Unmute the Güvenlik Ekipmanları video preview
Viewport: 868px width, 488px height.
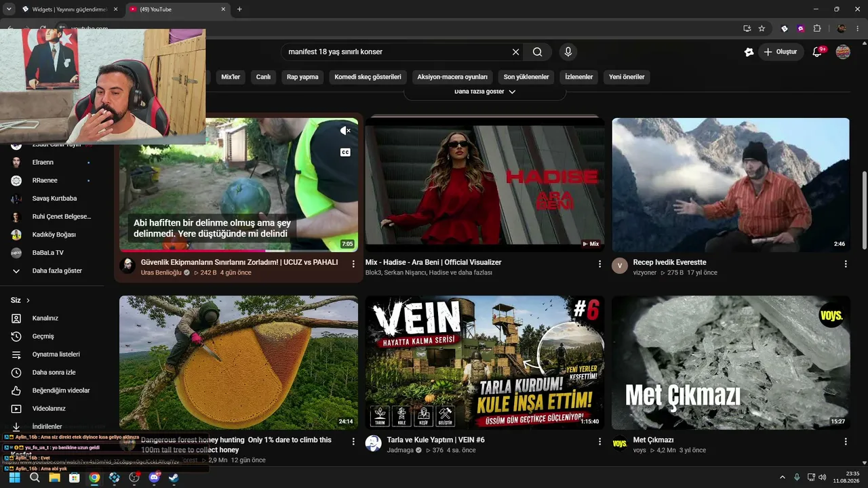tap(345, 131)
